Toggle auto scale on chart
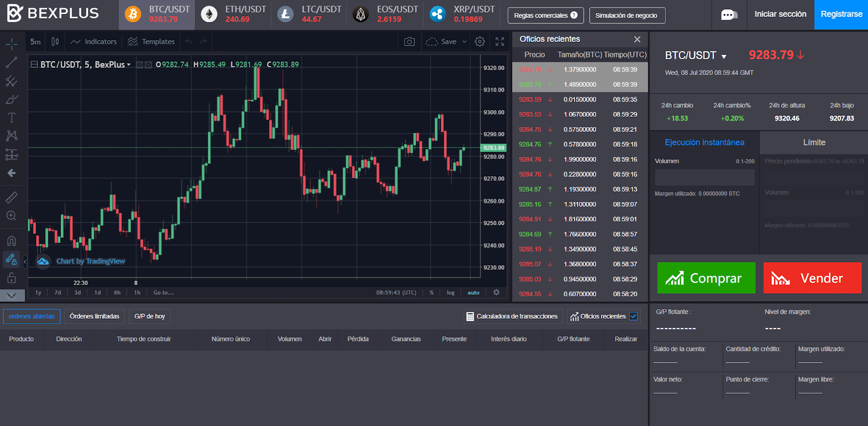This screenshot has width=868, height=426. pos(474,293)
